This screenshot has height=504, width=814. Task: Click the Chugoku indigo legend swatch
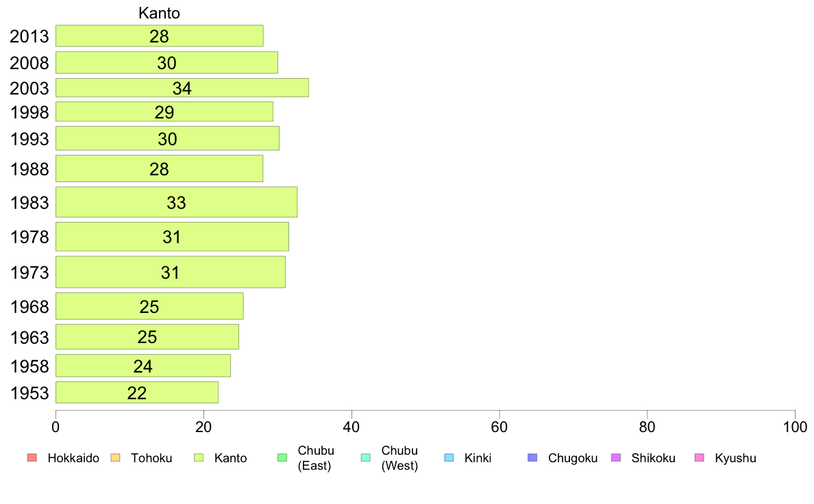click(532, 457)
